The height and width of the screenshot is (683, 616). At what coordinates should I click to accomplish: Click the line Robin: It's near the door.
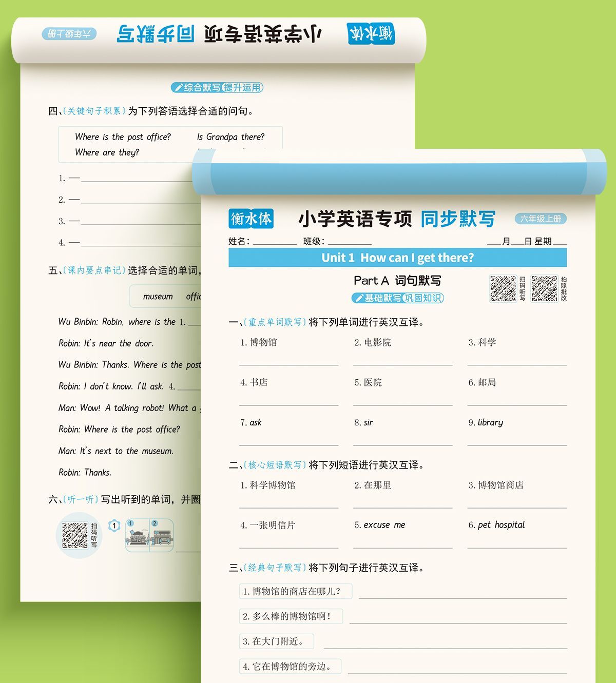(x=106, y=343)
